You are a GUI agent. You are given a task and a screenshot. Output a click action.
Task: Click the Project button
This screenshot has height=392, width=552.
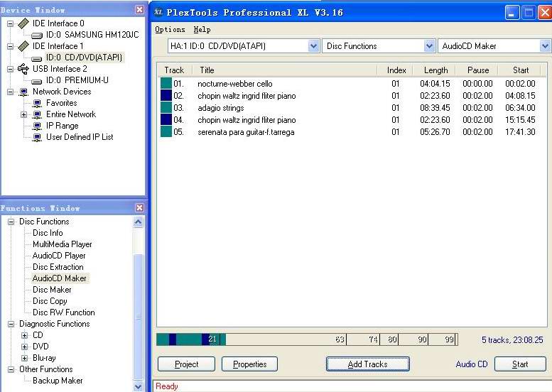186,364
